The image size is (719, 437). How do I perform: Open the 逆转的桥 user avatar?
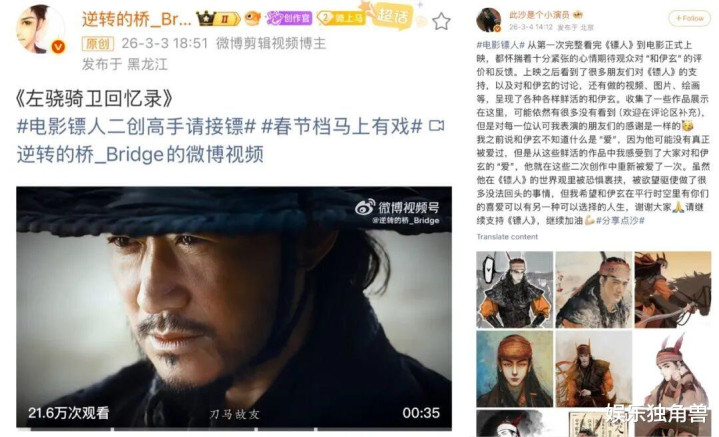[39, 28]
